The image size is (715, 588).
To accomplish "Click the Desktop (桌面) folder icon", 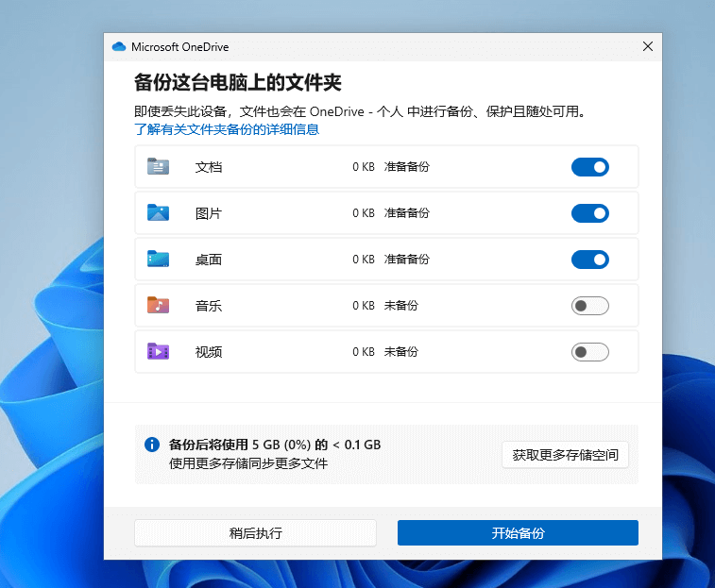I will [158, 260].
